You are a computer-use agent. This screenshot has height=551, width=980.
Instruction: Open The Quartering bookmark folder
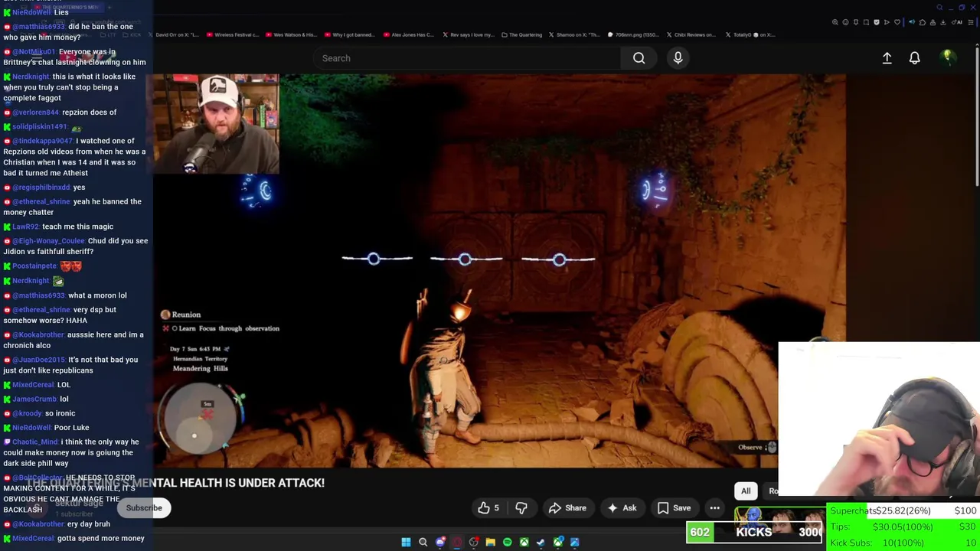[x=522, y=34]
